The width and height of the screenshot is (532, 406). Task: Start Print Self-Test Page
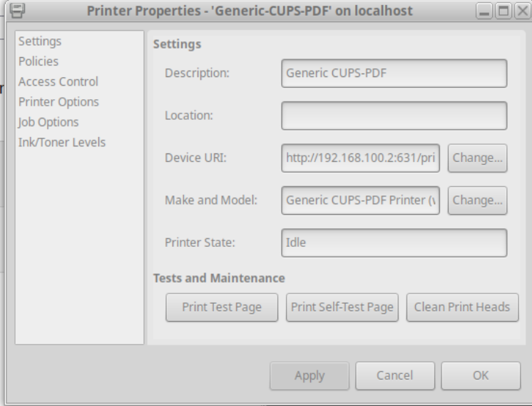pos(342,308)
